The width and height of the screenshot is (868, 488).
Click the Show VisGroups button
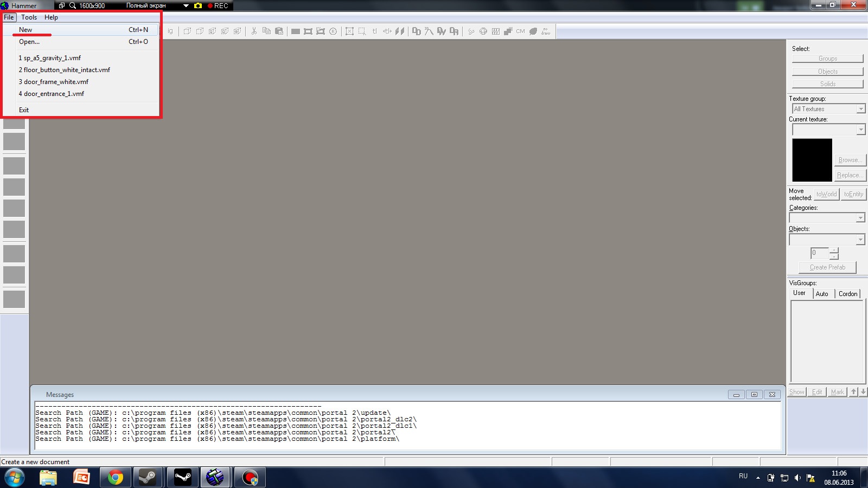(797, 392)
